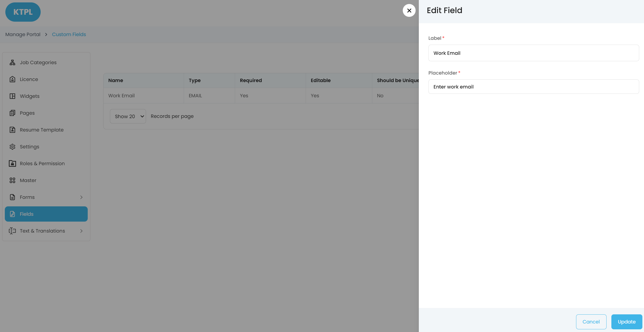Click the Roles & Permission lock icon
This screenshot has width=644, height=332.
click(x=12, y=163)
